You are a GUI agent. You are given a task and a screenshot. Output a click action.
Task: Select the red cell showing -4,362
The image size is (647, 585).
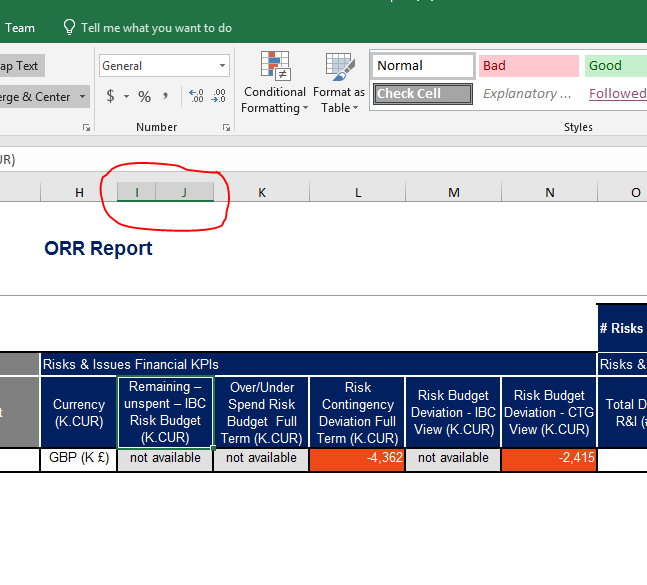pyautogui.click(x=357, y=459)
